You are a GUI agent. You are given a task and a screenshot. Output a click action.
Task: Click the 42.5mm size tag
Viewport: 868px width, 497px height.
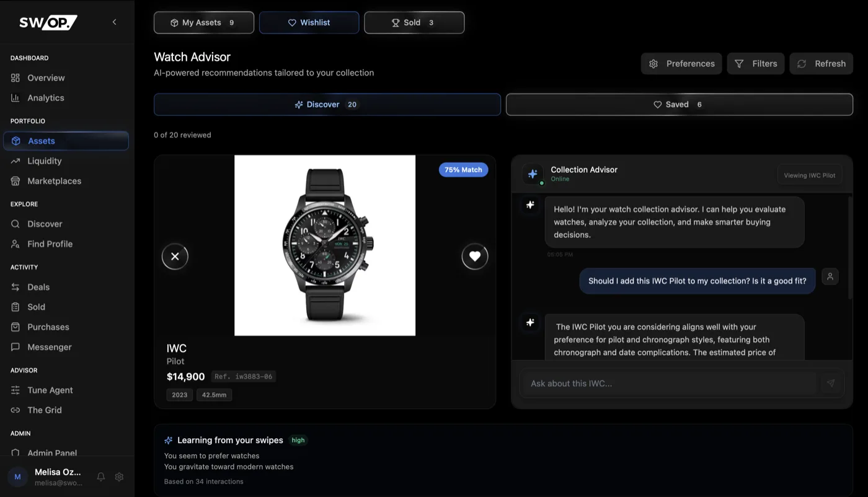tap(215, 395)
